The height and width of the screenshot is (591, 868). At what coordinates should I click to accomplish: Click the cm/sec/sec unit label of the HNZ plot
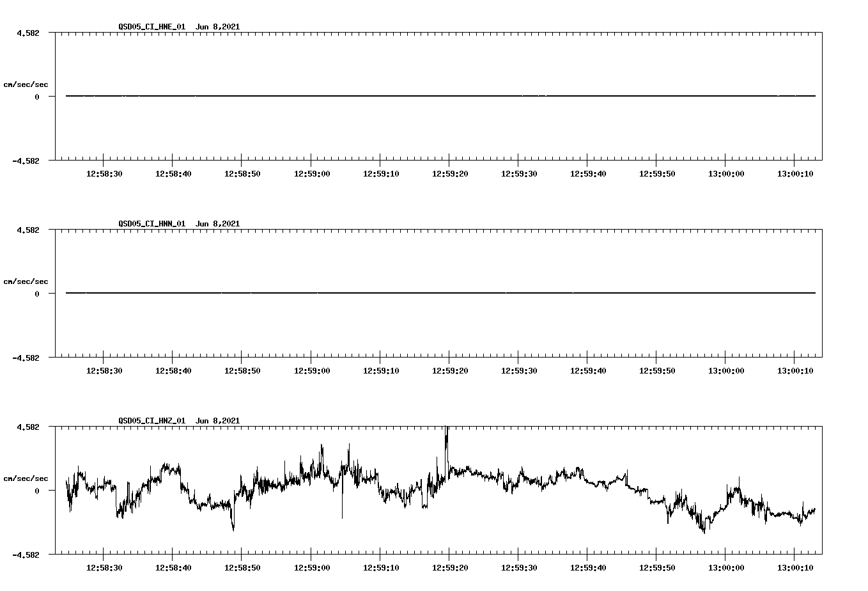point(26,478)
